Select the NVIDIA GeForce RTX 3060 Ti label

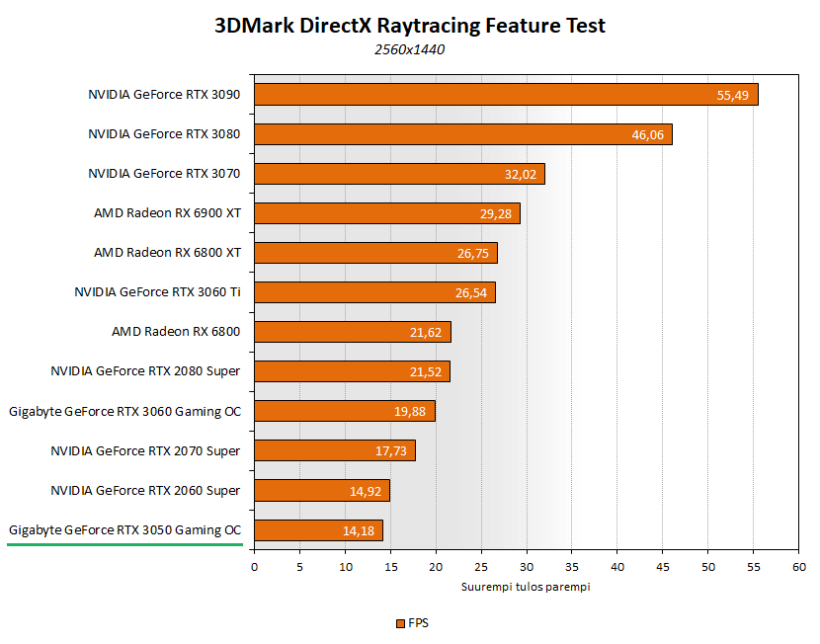click(157, 292)
